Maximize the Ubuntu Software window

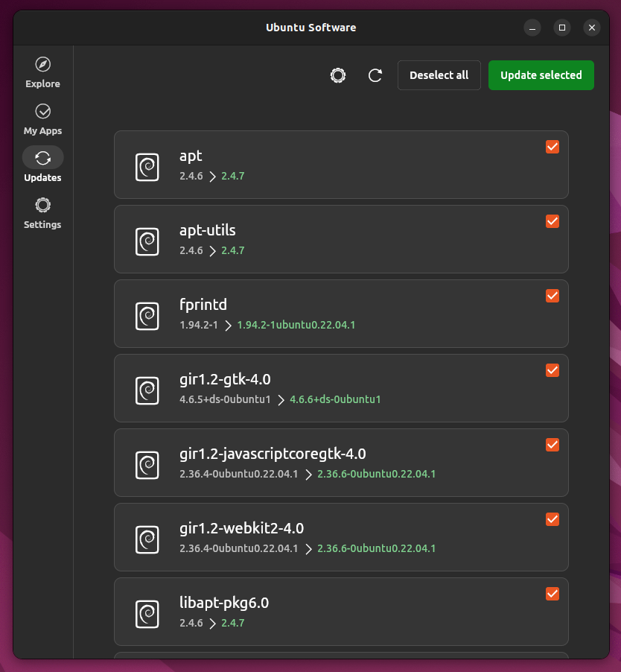coord(562,28)
